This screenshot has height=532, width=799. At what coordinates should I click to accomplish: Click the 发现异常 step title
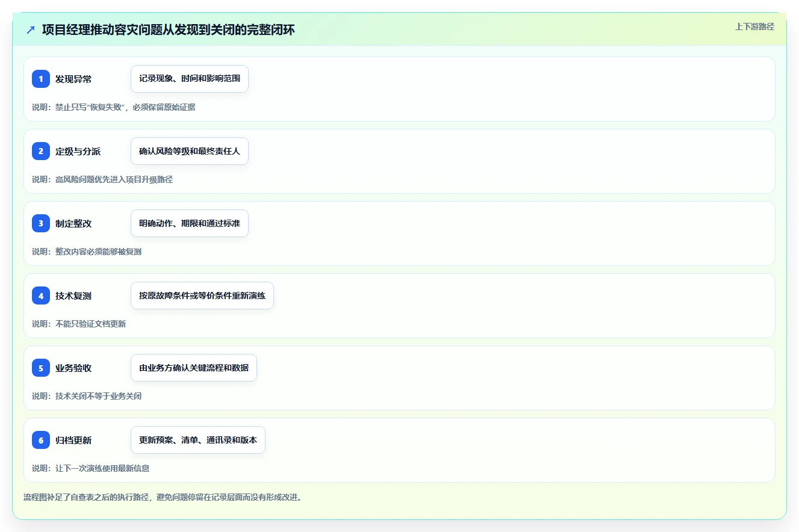[x=73, y=79]
